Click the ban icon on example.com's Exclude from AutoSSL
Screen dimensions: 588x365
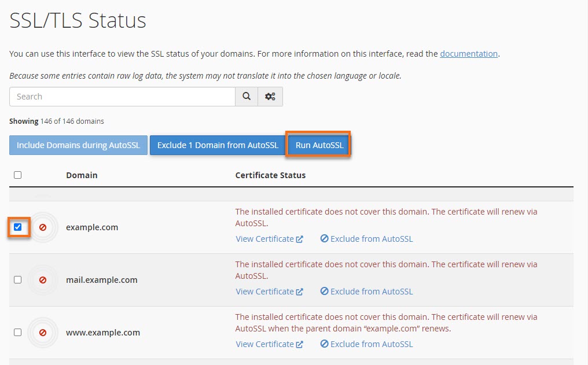324,238
